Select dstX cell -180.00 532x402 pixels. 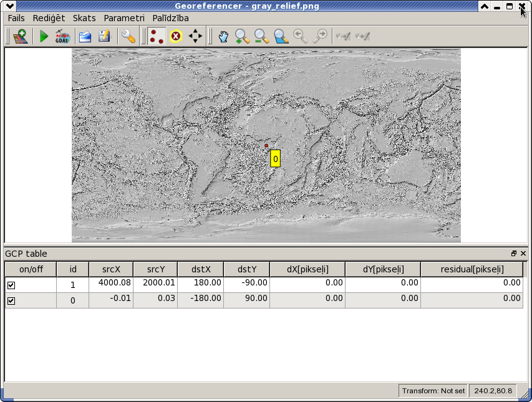[x=201, y=300]
